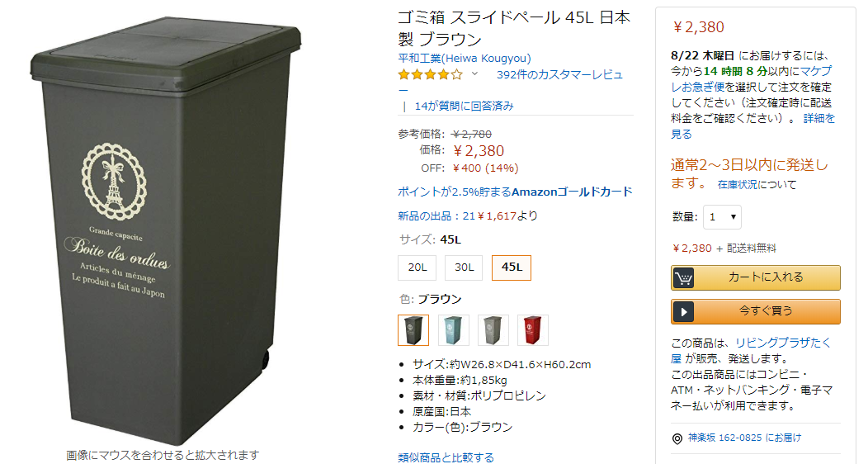
Task: Choose the 30L size option
Action: coord(464,268)
